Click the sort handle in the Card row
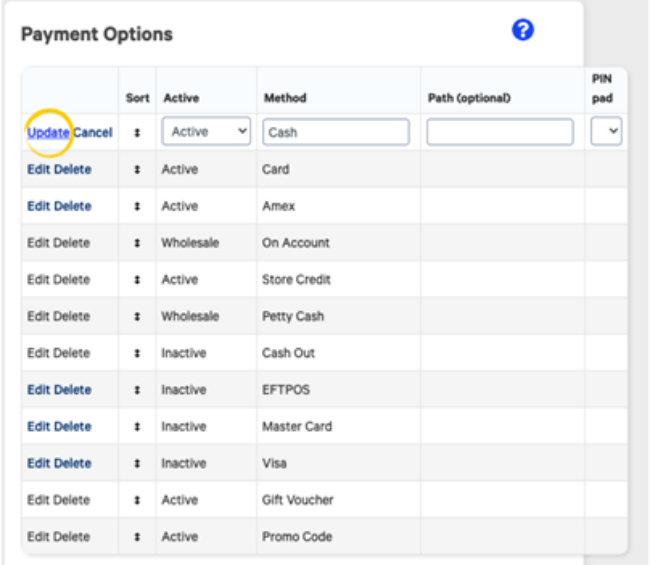The image size is (650, 565). [x=137, y=170]
